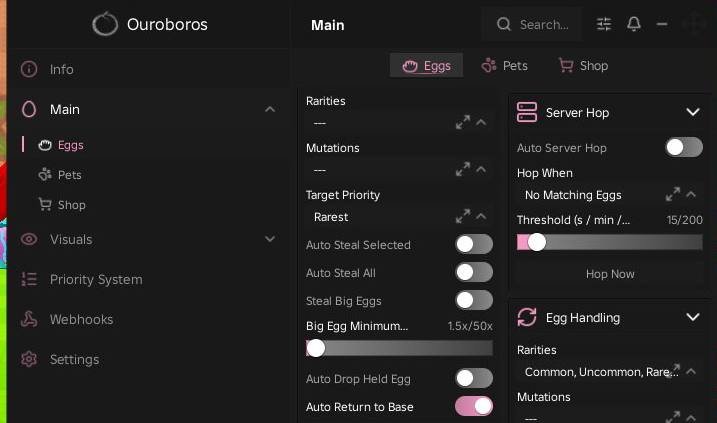Image resolution: width=717 pixels, height=423 pixels.
Task: Click the Main egg icon in sidebar
Action: tap(29, 109)
